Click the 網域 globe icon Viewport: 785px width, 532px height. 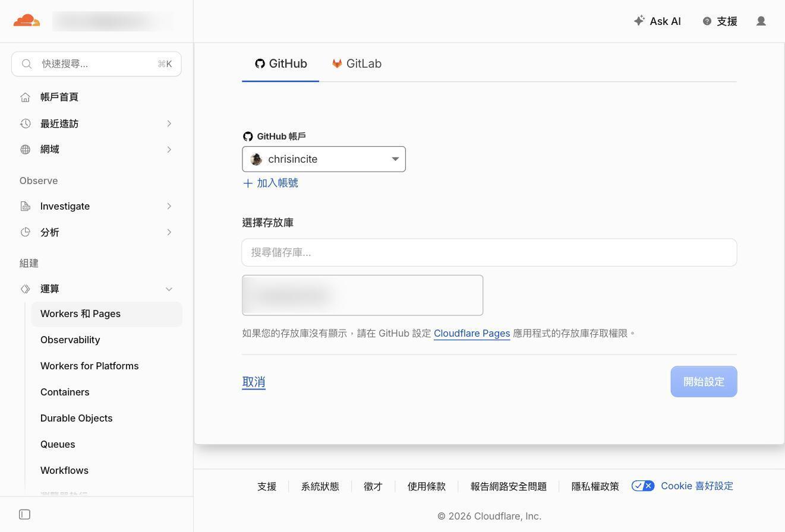(25, 150)
